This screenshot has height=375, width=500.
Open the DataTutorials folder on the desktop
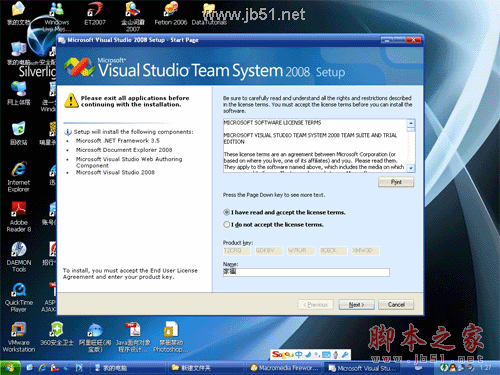(x=209, y=13)
